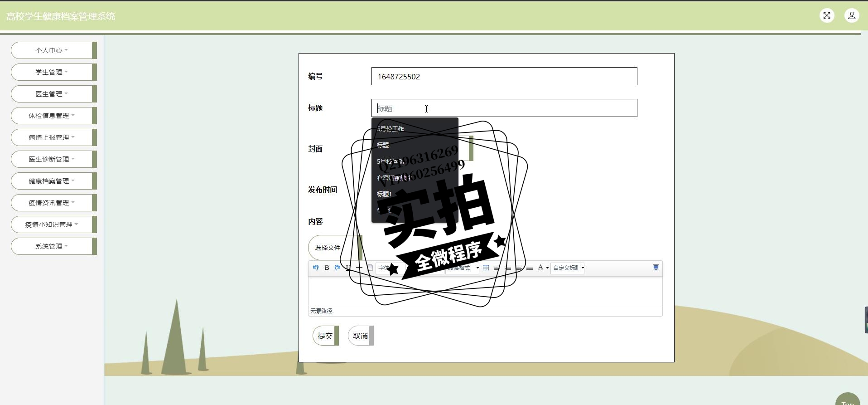The width and height of the screenshot is (868, 405).
Task: Expand the 医生诊断管理 menu
Action: pyautogui.click(x=54, y=159)
